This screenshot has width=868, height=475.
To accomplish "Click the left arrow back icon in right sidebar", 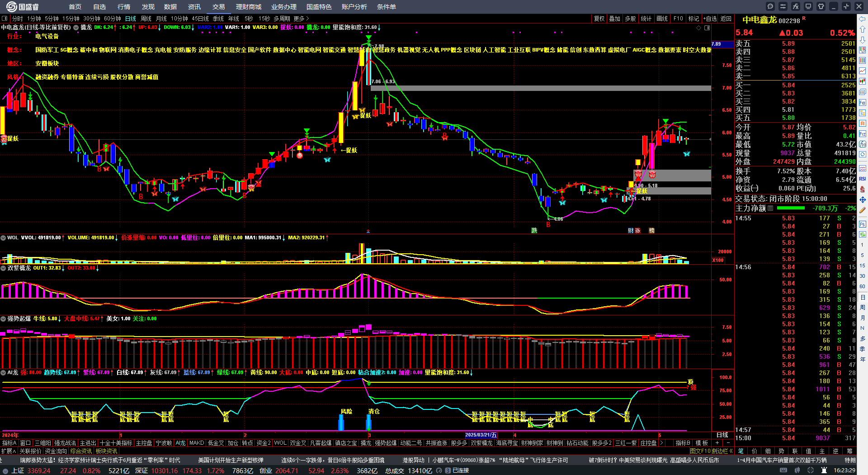I will click(x=863, y=19).
